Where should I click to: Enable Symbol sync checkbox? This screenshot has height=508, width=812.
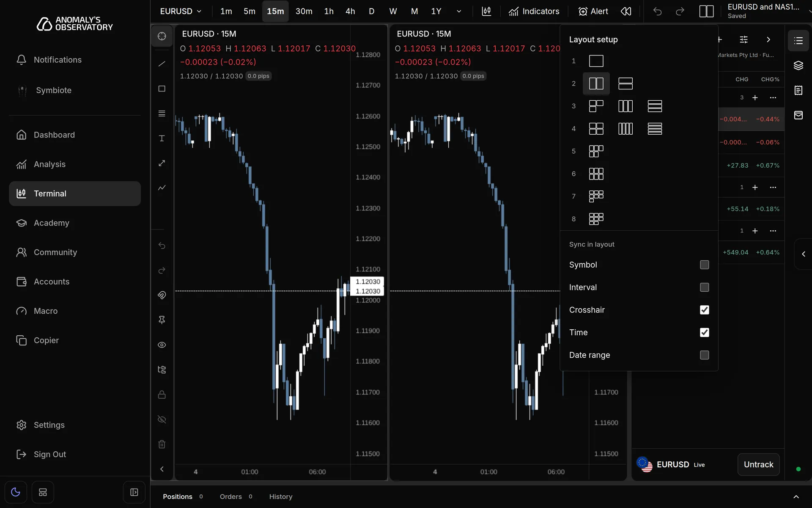[x=704, y=265]
